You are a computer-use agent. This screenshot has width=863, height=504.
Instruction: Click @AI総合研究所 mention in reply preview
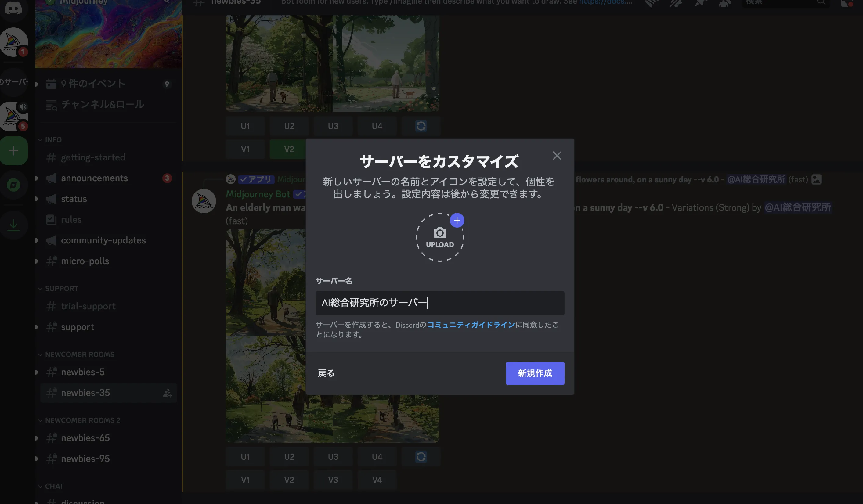756,179
